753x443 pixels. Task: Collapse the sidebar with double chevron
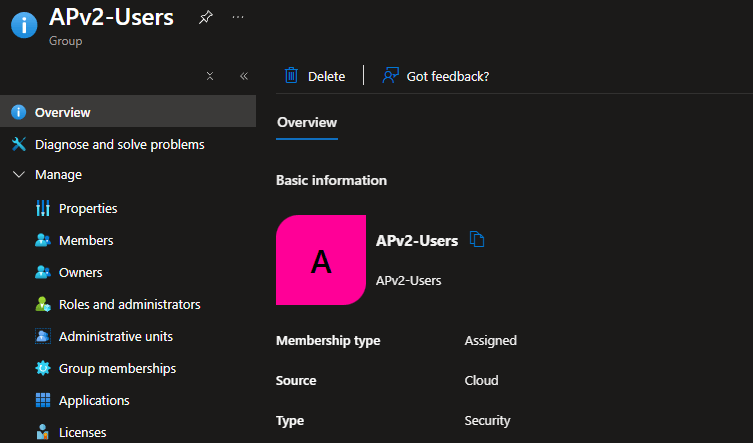(244, 76)
